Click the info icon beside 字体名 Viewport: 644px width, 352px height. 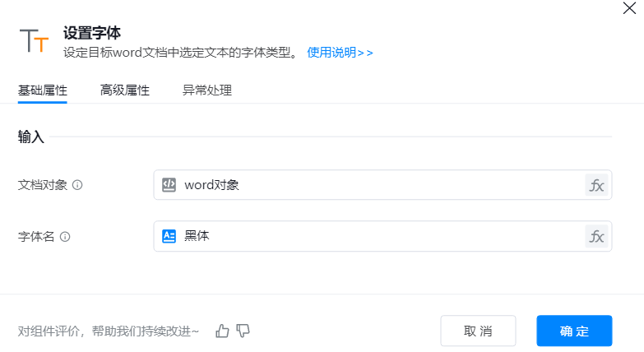(65, 236)
